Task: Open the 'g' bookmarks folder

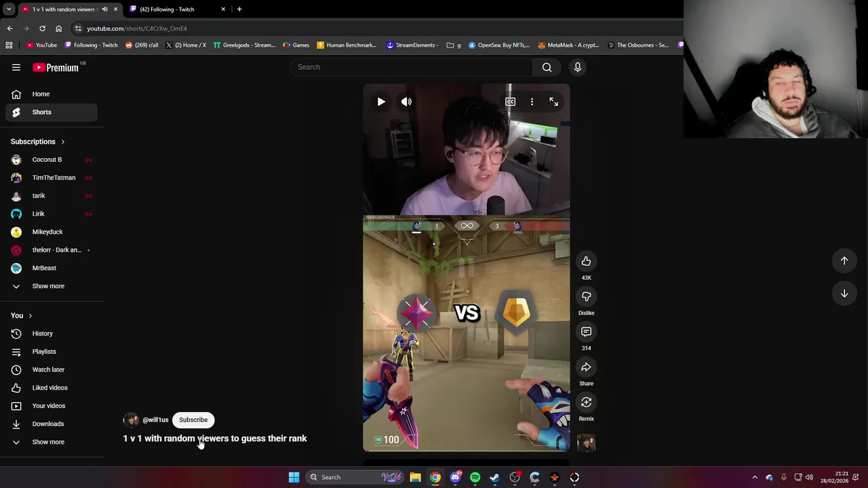Action: click(x=454, y=45)
